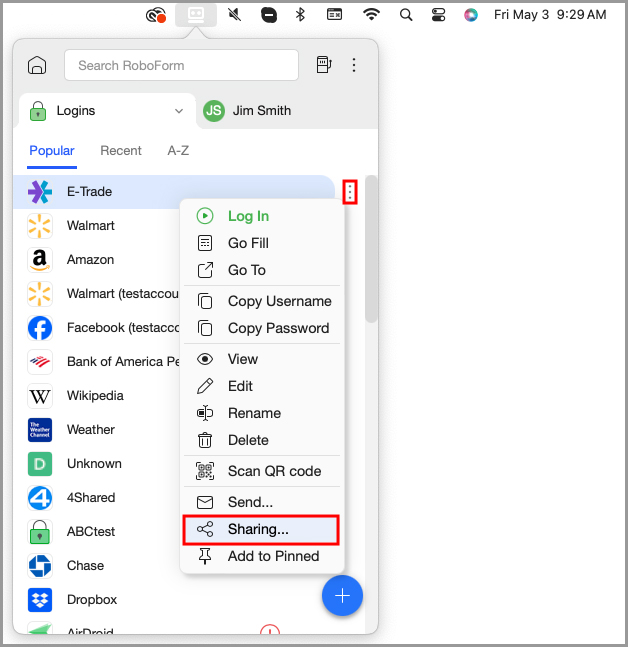Open Spotlight search in the menu bar
Image resolution: width=628 pixels, height=647 pixels.
coord(406,15)
